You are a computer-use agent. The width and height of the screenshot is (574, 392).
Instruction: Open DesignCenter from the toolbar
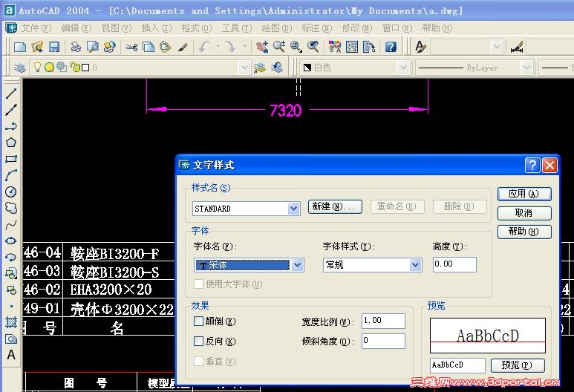tap(352, 47)
